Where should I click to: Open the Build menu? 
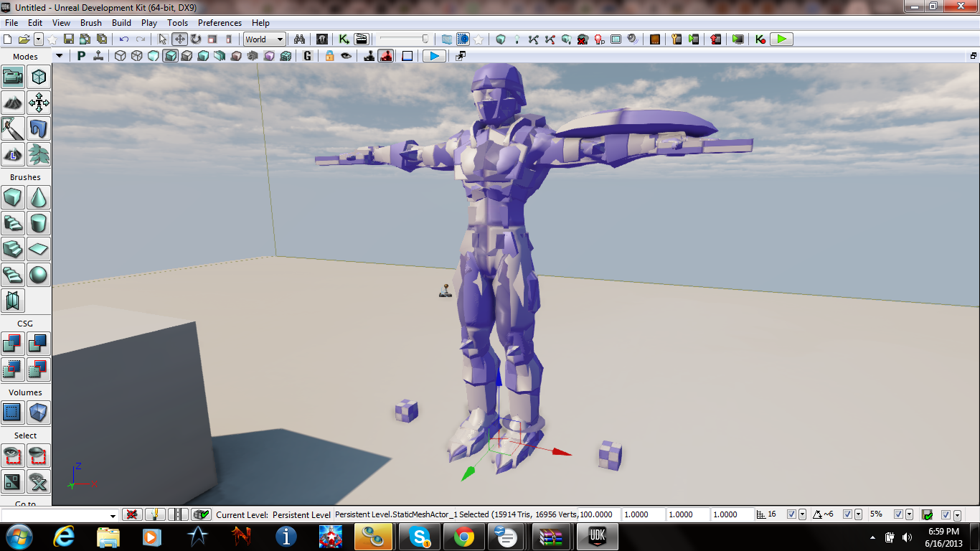tap(122, 23)
